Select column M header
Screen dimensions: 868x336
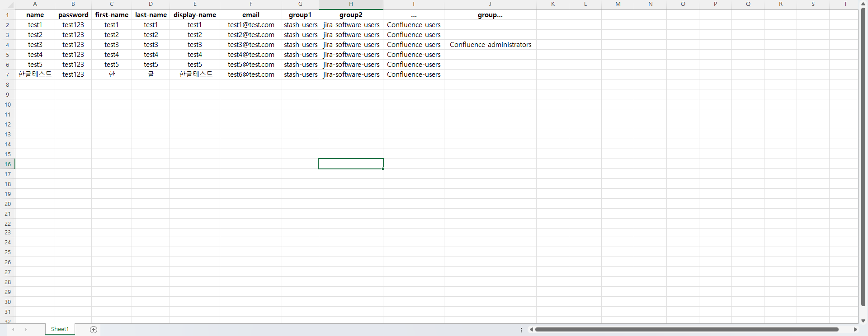tap(618, 4)
